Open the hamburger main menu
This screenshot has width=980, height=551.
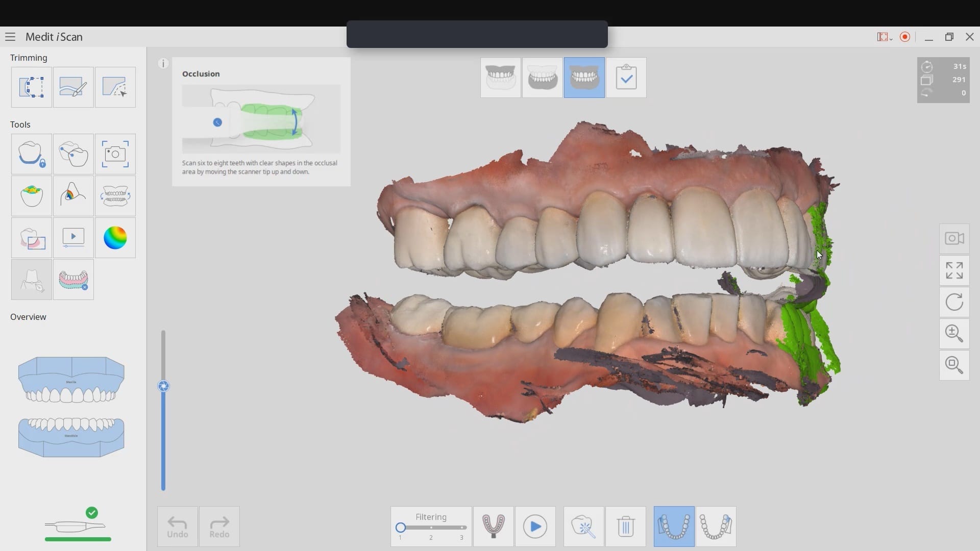10,37
